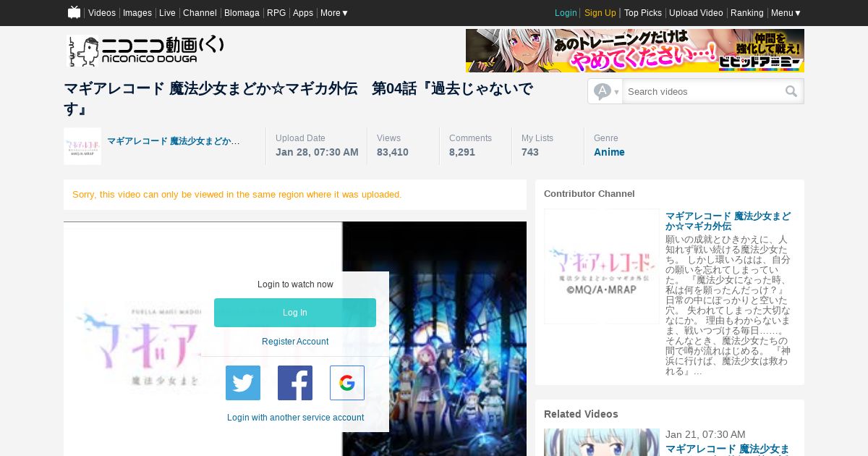The height and width of the screenshot is (456, 868).
Task: Open the Channel menu item
Action: click(x=200, y=13)
